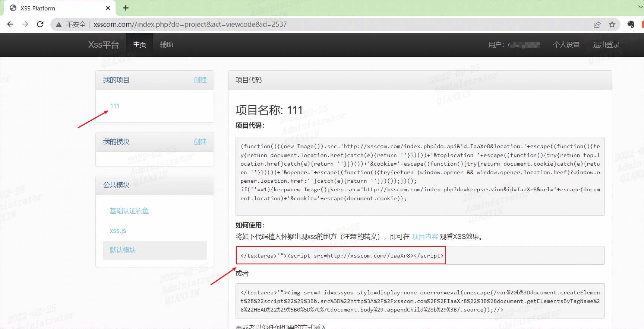Reload the current page

[x=40, y=24]
